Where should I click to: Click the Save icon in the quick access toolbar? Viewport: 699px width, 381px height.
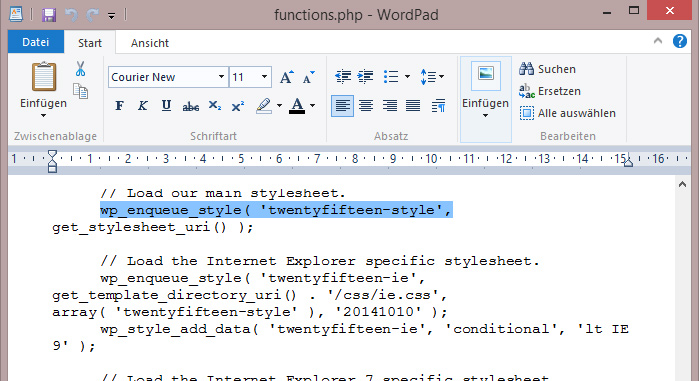point(49,15)
